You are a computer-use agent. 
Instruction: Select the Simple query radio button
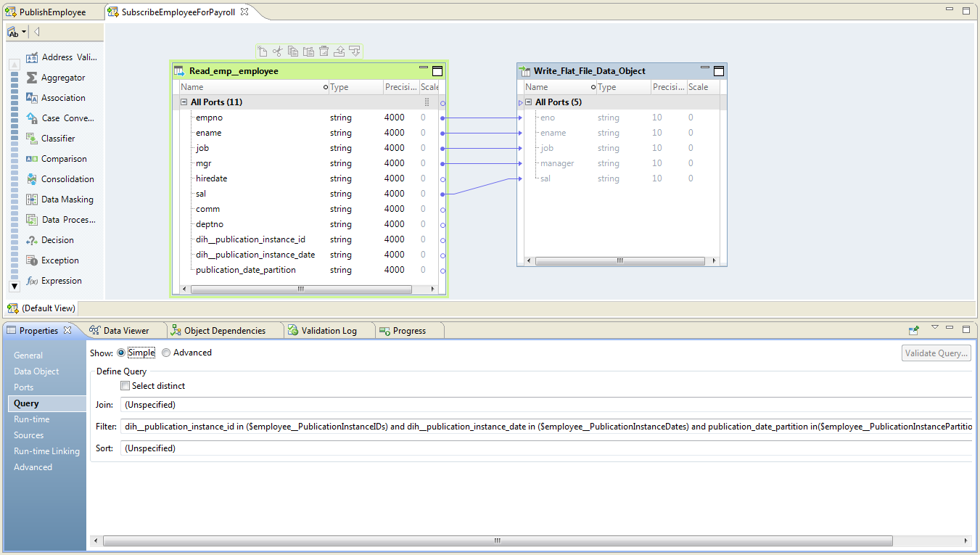click(x=121, y=353)
